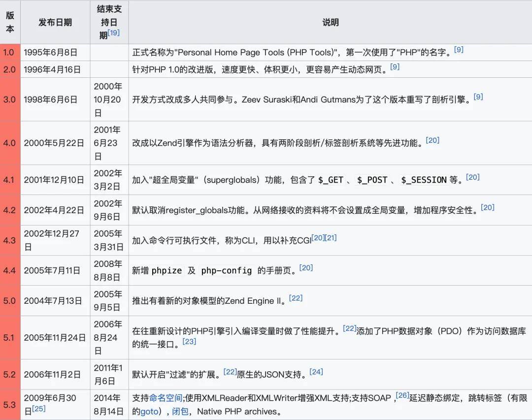Click end-of-support date 2014年8月14日
This screenshot has width=532, height=420.
click(x=108, y=405)
